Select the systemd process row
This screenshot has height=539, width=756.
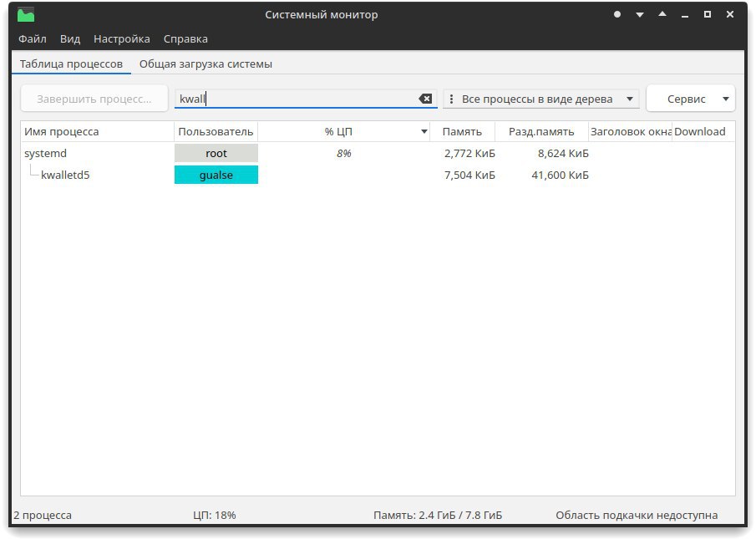pos(378,153)
